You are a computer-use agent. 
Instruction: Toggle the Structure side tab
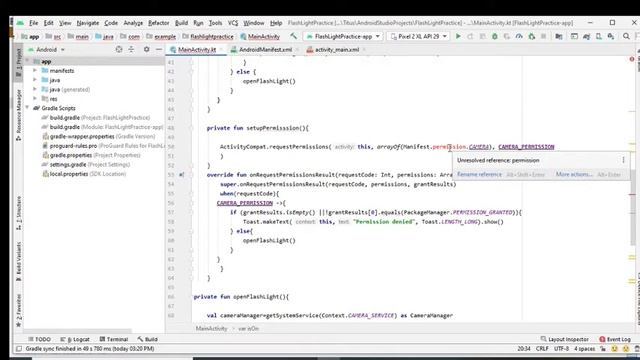18,213
